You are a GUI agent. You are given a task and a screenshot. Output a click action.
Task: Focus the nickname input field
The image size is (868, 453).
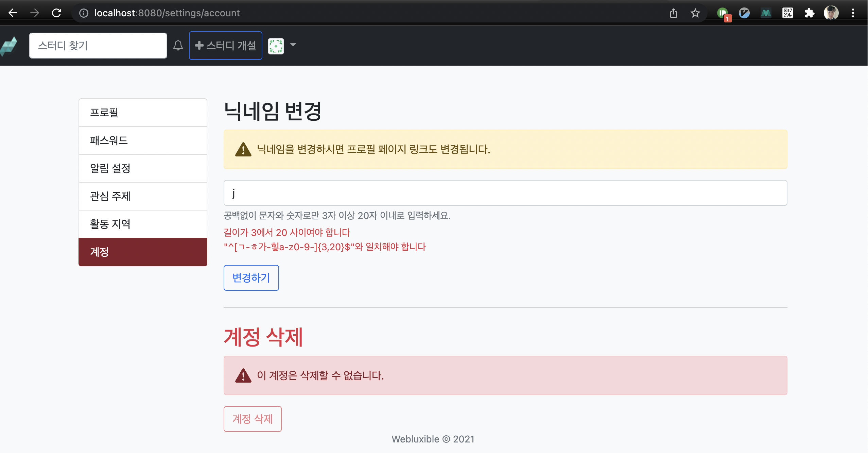click(505, 193)
